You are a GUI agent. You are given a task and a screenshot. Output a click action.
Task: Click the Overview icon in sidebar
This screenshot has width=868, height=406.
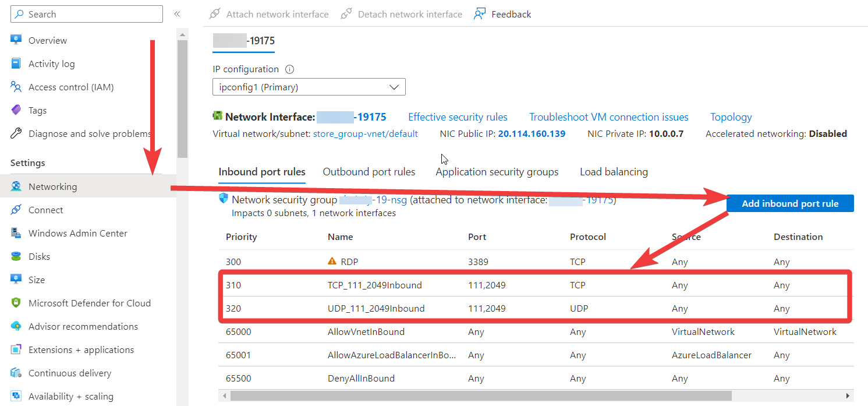16,40
